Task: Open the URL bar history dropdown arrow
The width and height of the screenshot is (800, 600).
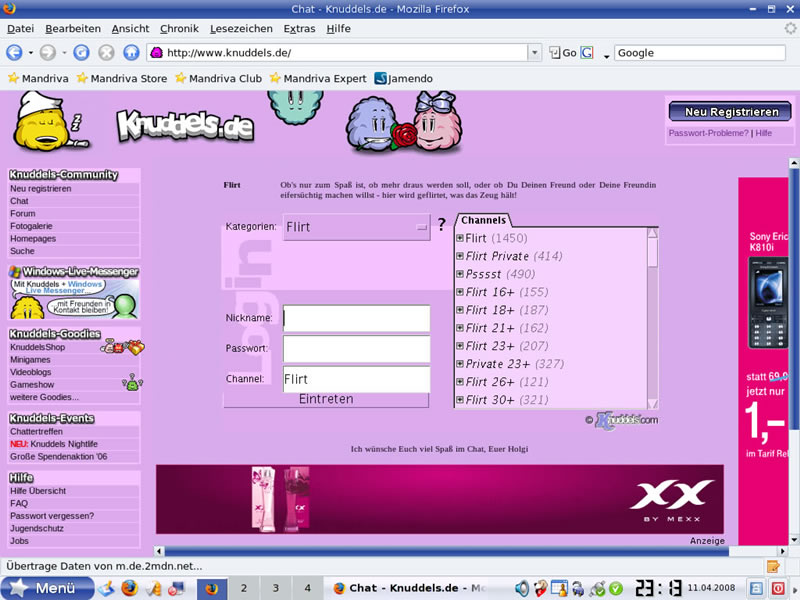Action: tap(535, 53)
